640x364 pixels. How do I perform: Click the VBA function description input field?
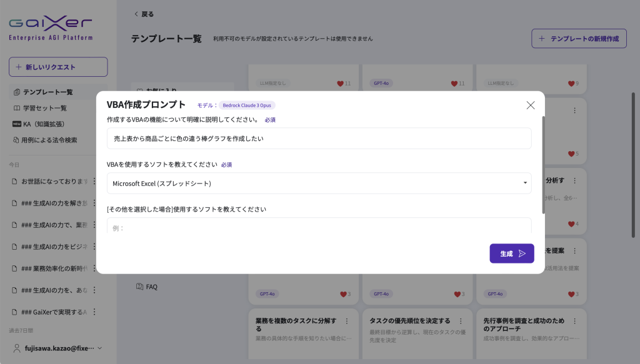(x=319, y=139)
